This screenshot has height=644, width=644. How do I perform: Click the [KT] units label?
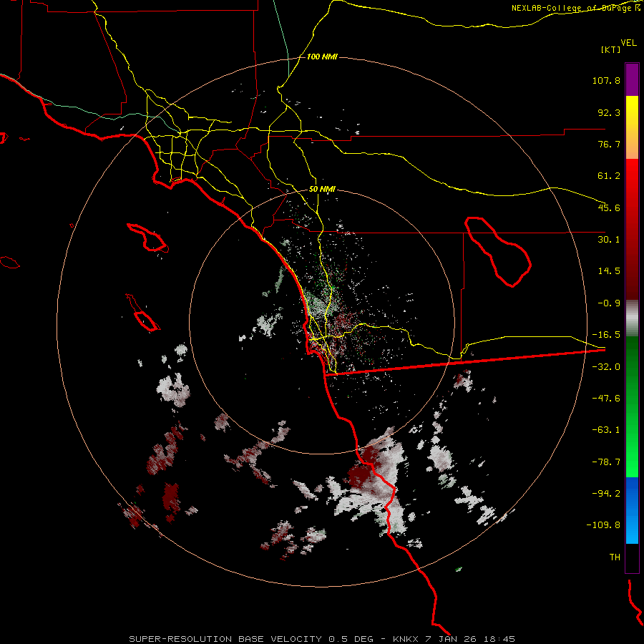tap(610, 49)
